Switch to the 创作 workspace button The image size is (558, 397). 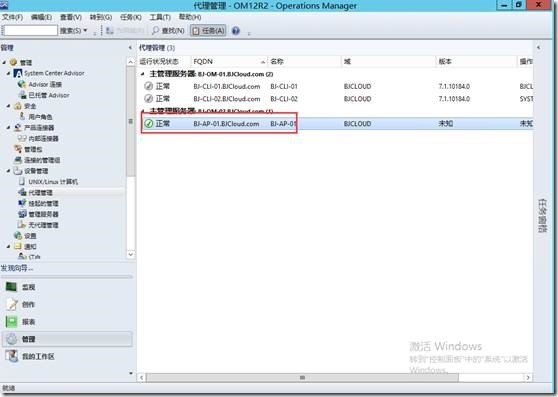(67, 305)
